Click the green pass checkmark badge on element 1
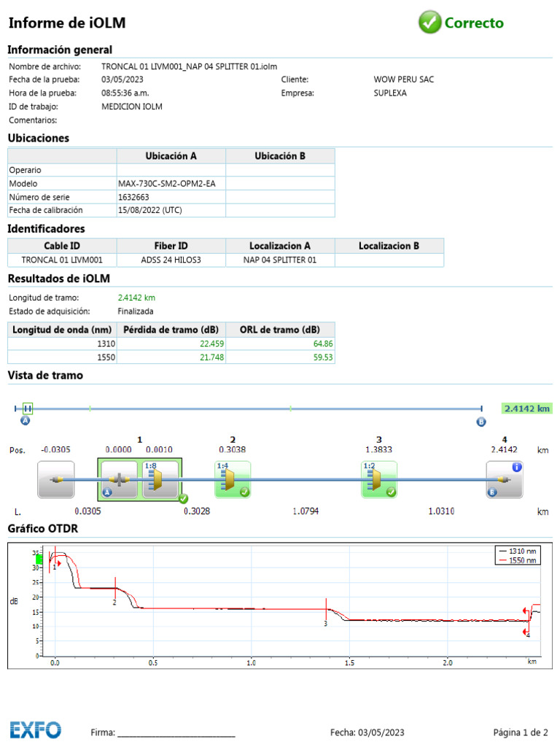 (x=183, y=498)
